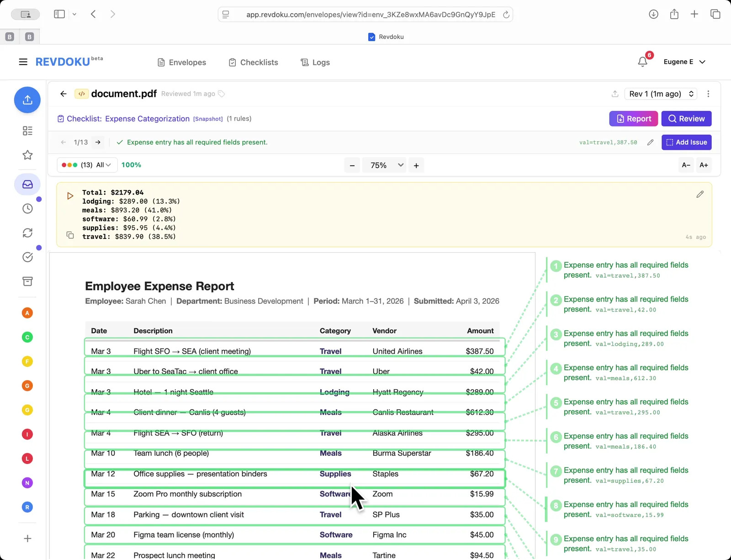Toggle the hamburger menu next to Revdoku logo
Image resolution: width=731 pixels, height=560 pixels.
tap(23, 62)
